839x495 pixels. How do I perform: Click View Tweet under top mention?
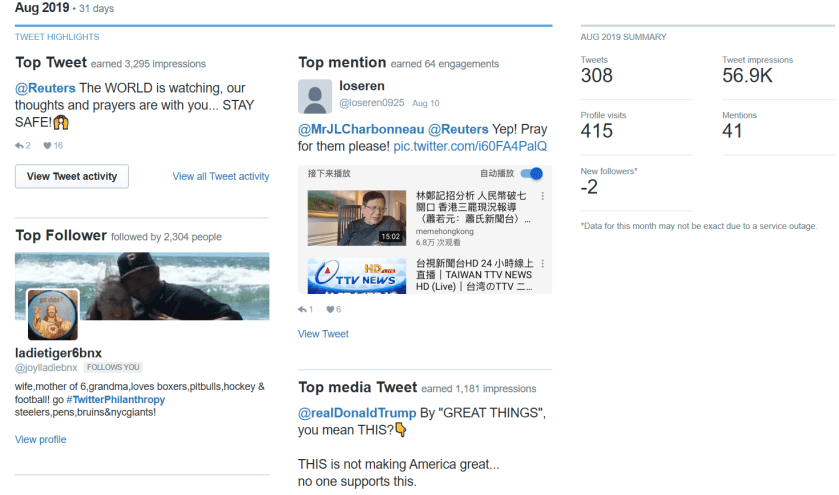coord(323,334)
